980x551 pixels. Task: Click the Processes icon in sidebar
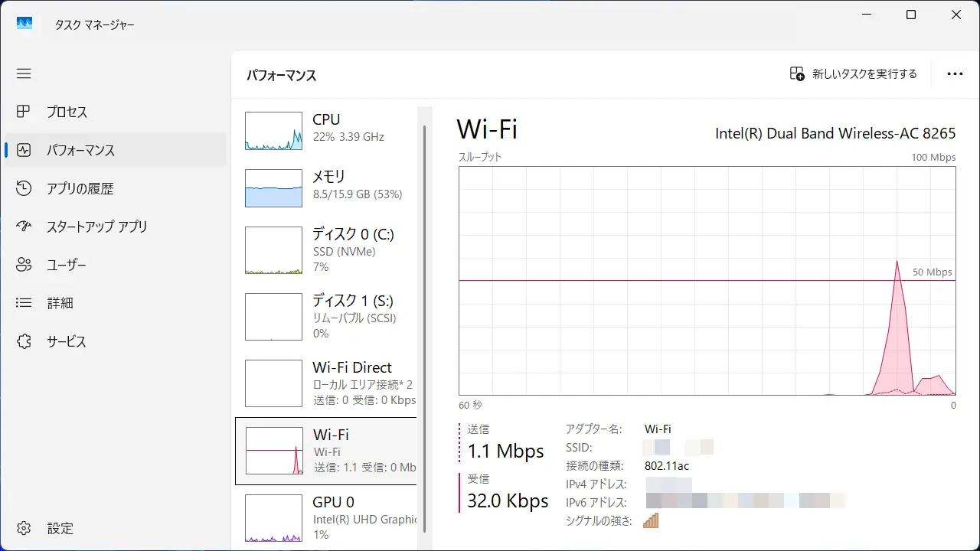point(24,112)
